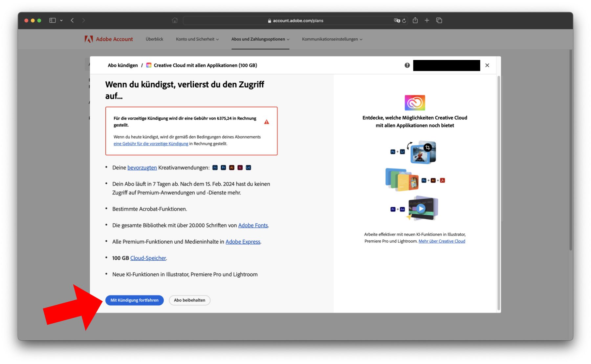This screenshot has width=591, height=364.
Task: Click the translate icon in address bar
Action: tap(397, 21)
